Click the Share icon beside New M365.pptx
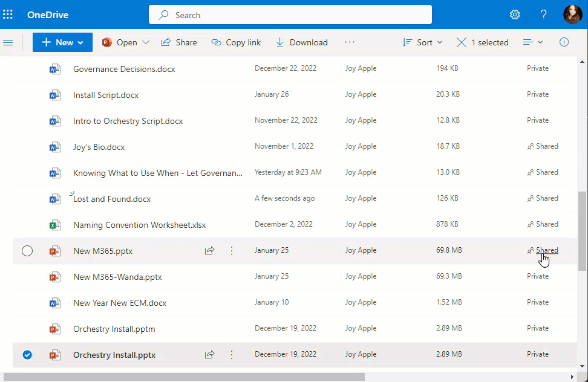The height and width of the screenshot is (382, 588). [209, 250]
